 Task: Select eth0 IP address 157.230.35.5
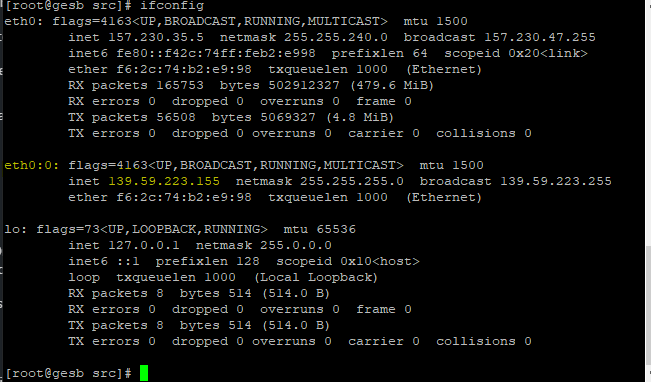pos(156,37)
